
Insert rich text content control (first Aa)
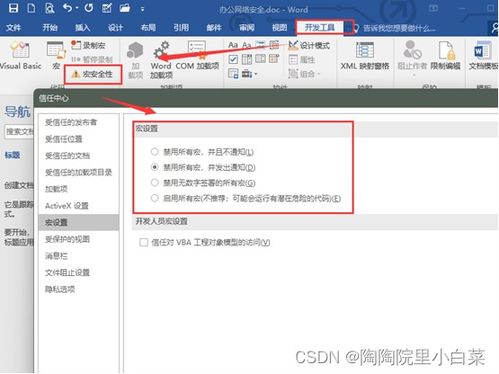click(233, 45)
